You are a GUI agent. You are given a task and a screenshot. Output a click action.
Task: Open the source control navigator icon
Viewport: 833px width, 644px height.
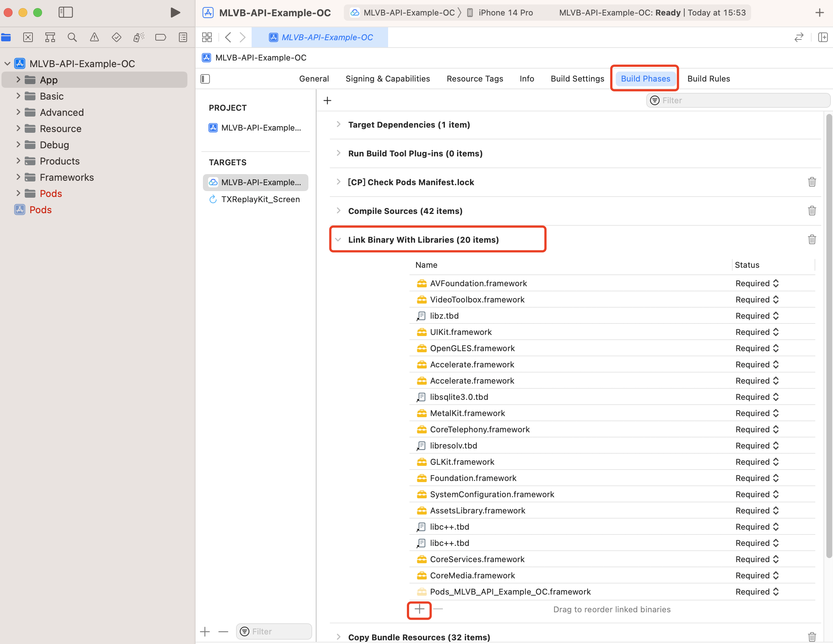pyautogui.click(x=28, y=37)
